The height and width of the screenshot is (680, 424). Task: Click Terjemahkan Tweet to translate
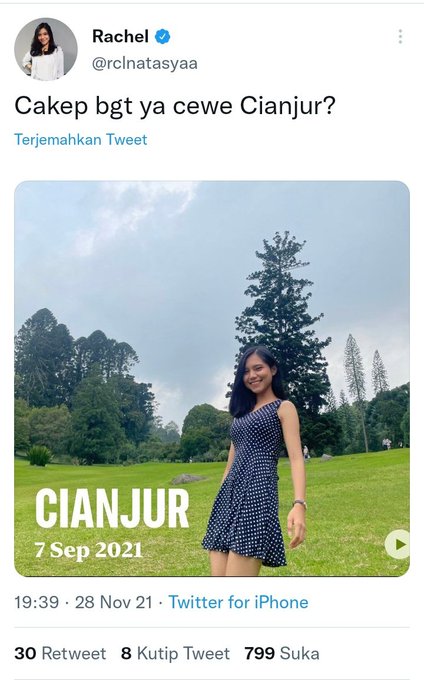click(x=81, y=139)
